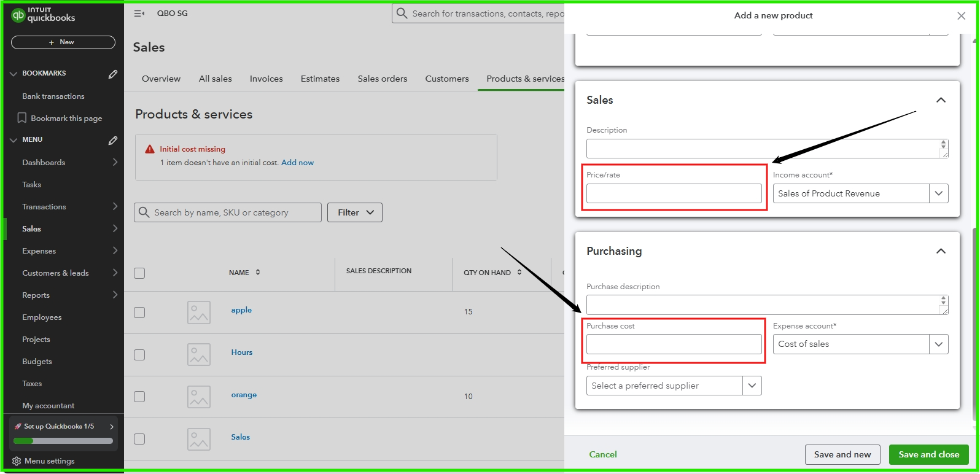Check the box for the apple row
This screenshot has height=474, width=980.
coord(139,313)
